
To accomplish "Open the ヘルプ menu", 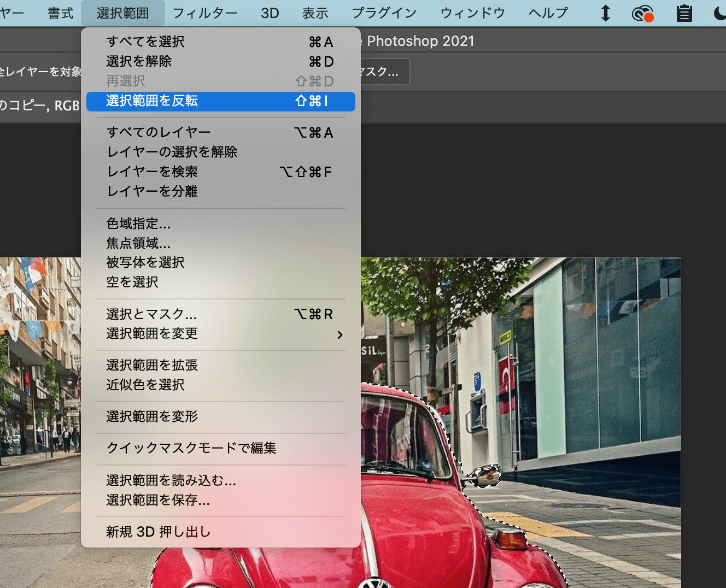I will (548, 13).
